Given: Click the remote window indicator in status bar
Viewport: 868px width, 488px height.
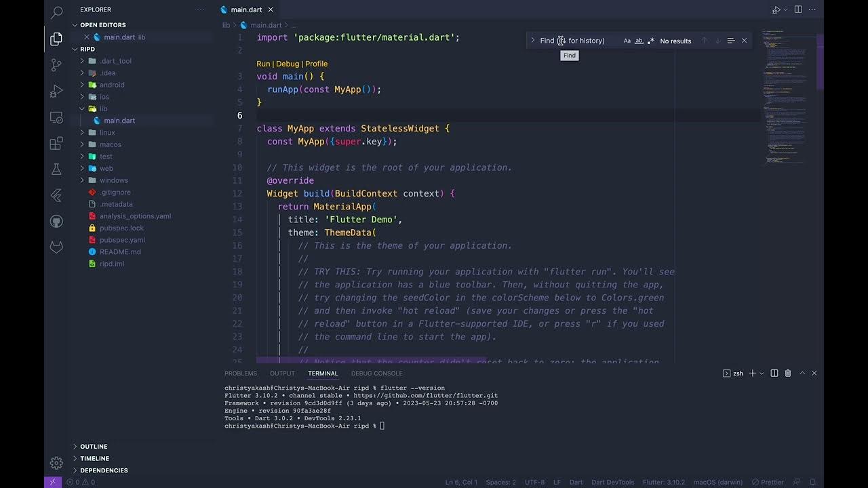Looking at the screenshot, I should click(x=53, y=482).
